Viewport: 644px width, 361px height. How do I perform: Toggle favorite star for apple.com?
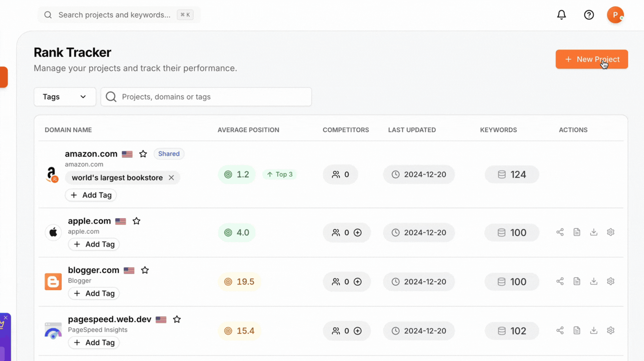(x=136, y=221)
